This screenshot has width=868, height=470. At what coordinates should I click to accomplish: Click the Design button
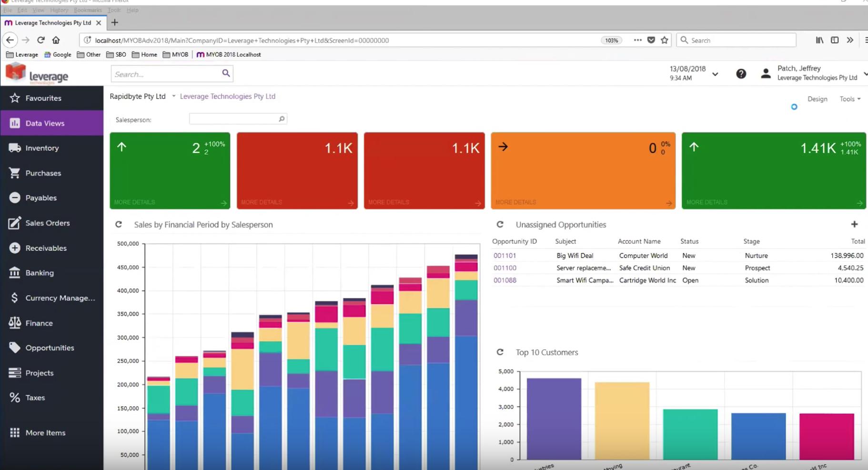(x=817, y=99)
